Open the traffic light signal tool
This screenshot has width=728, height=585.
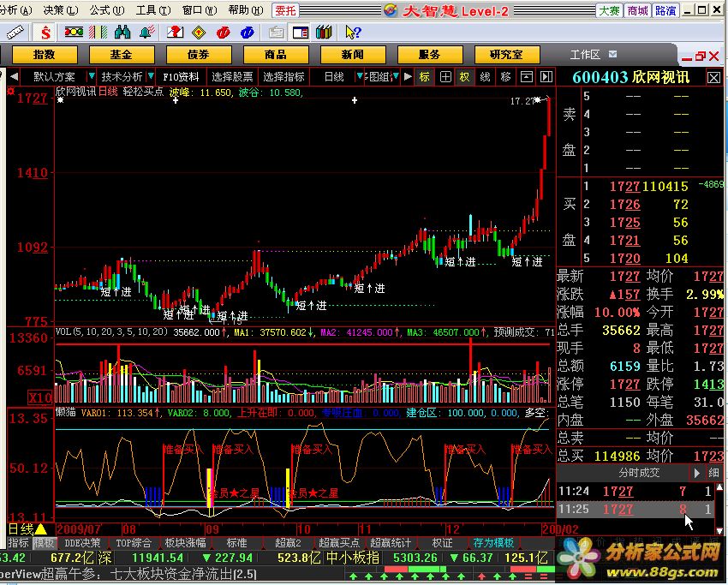[x=74, y=32]
